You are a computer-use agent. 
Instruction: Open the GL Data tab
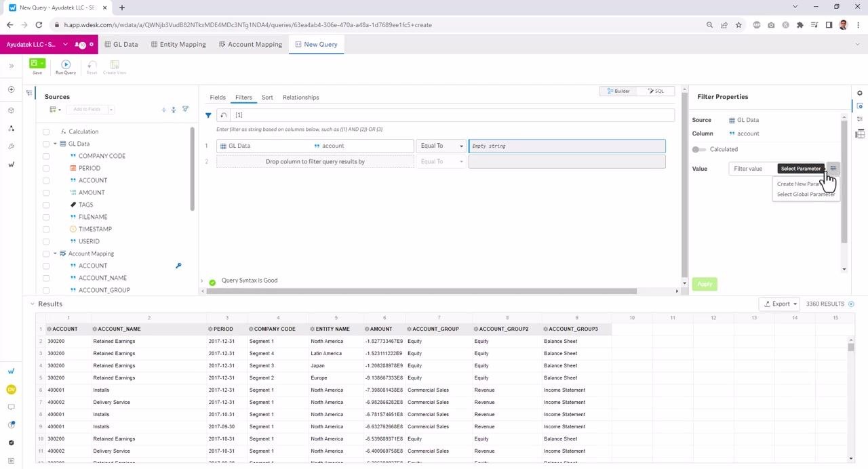(x=121, y=45)
